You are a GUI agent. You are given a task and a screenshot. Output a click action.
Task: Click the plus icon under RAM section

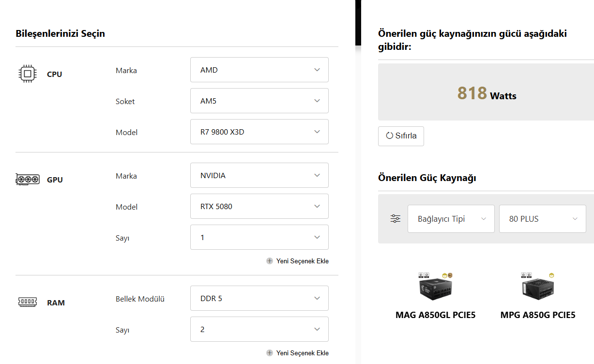[270, 353]
